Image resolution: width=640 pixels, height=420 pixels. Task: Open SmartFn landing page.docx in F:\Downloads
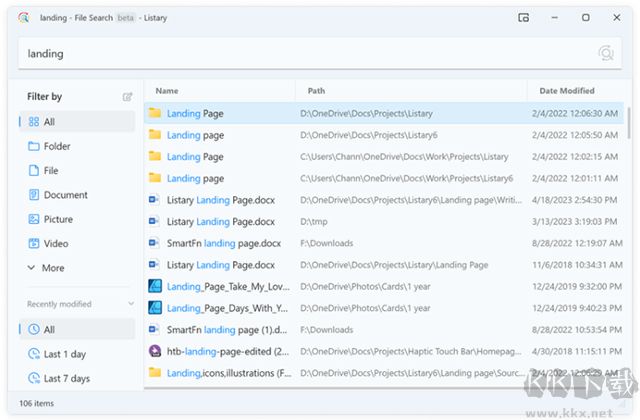point(222,243)
